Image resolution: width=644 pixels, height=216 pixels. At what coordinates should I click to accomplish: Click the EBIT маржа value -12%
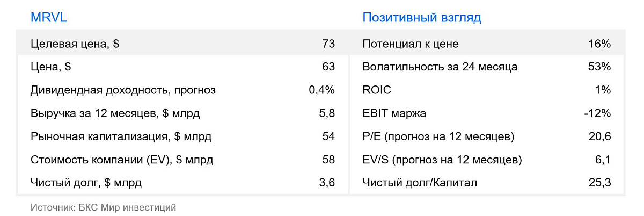click(x=598, y=113)
